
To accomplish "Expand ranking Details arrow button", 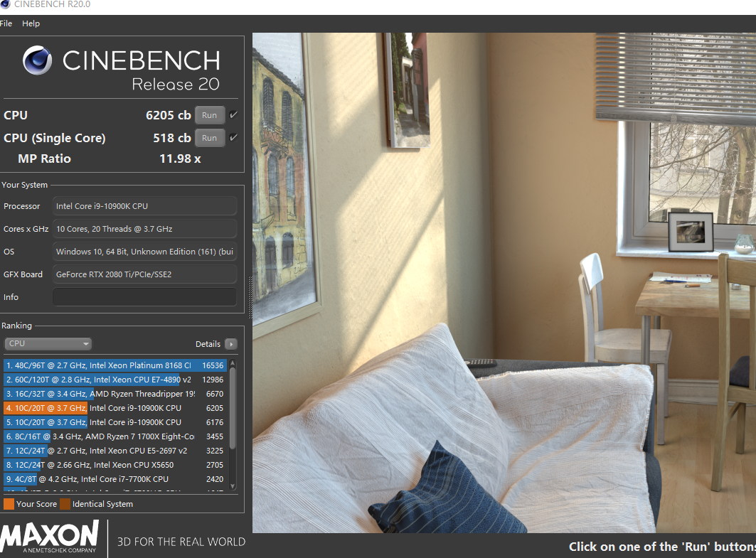I will coord(231,344).
